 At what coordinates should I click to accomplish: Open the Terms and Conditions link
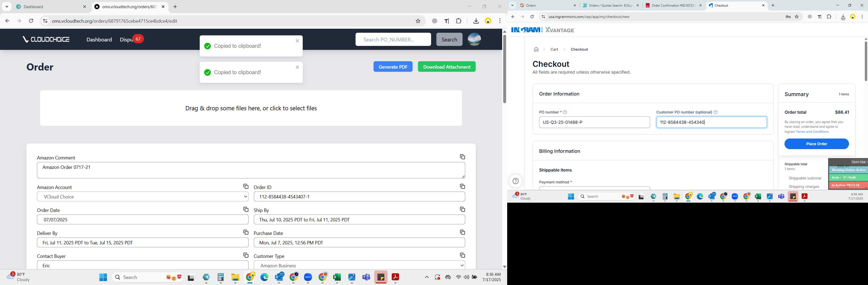tap(812, 132)
